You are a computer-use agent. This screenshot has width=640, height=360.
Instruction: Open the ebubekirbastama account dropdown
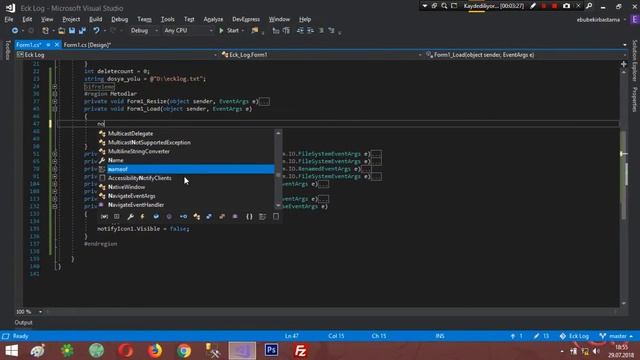[601, 20]
